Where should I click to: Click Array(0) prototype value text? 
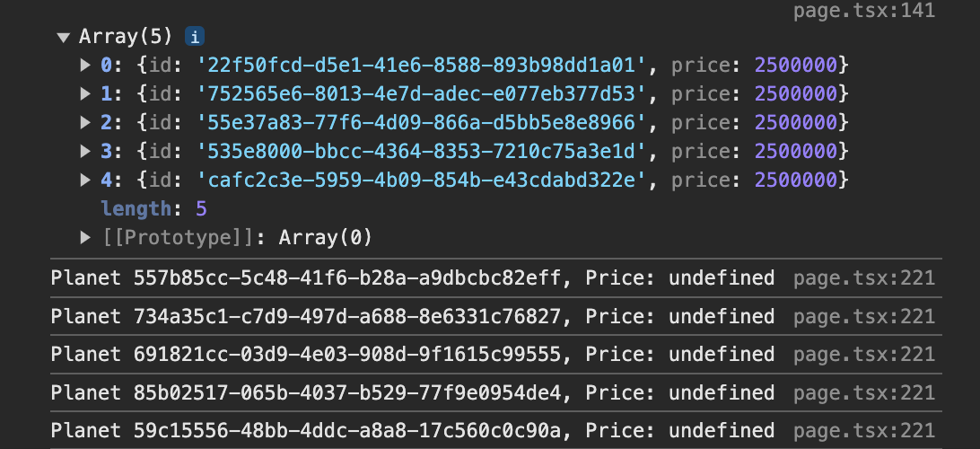coord(325,238)
